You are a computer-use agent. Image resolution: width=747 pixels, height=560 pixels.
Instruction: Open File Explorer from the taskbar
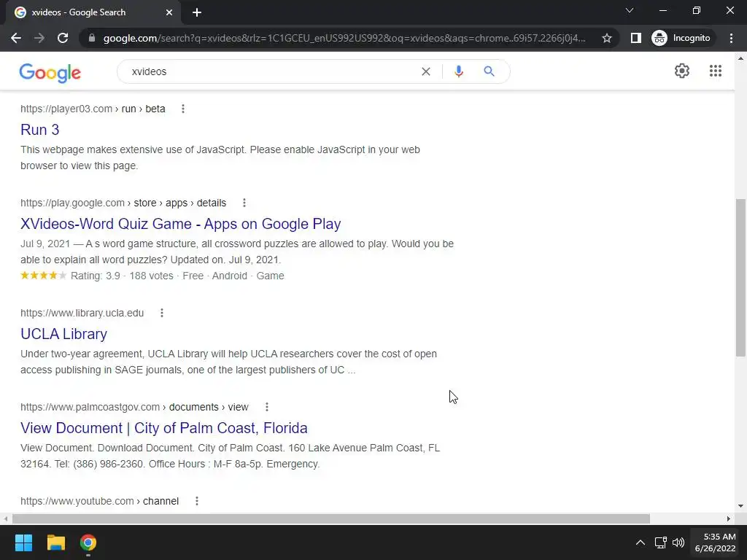coord(55,542)
